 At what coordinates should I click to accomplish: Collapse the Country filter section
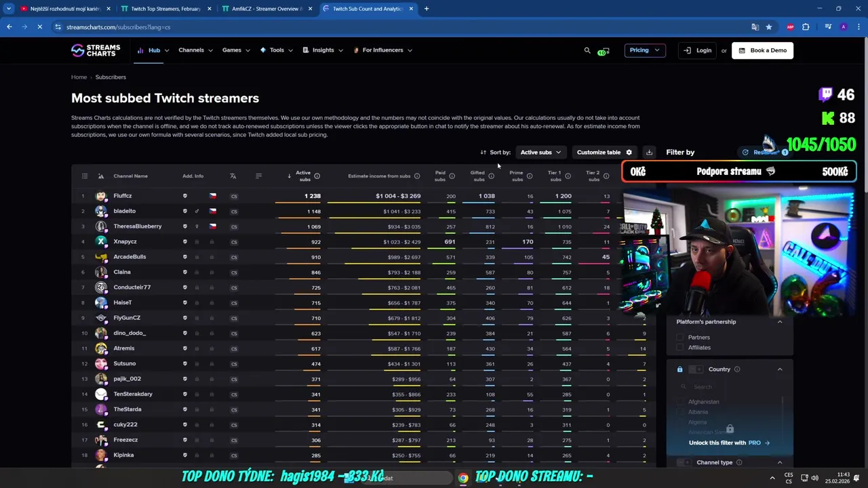780,369
